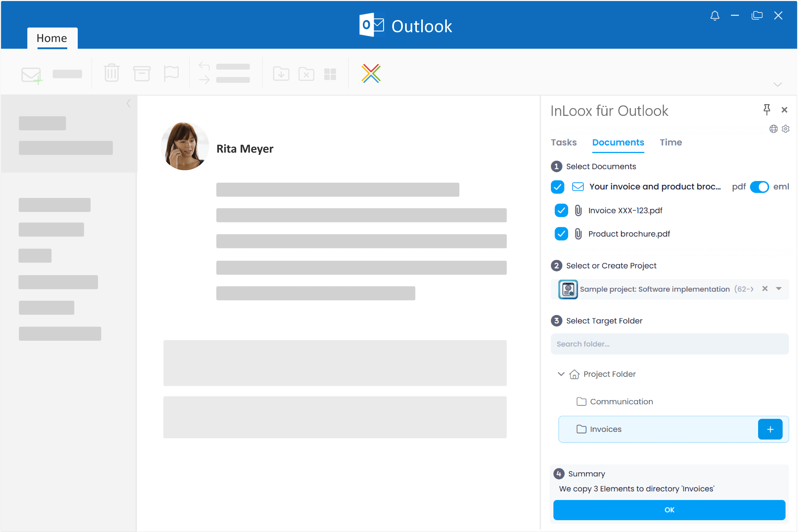Add subfolder with plus button in Invoices
Image resolution: width=798 pixels, height=532 pixels.
pyautogui.click(x=770, y=429)
